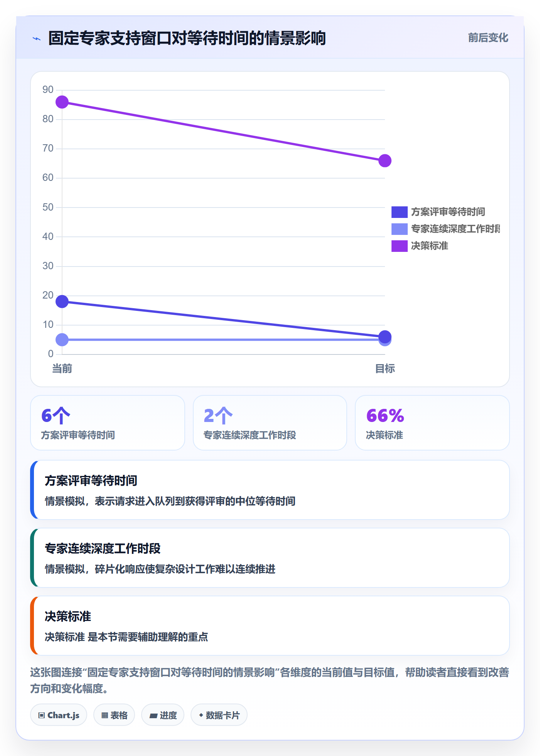540x756 pixels.
Task: Open the 表格 tag chip
Action: tap(114, 715)
